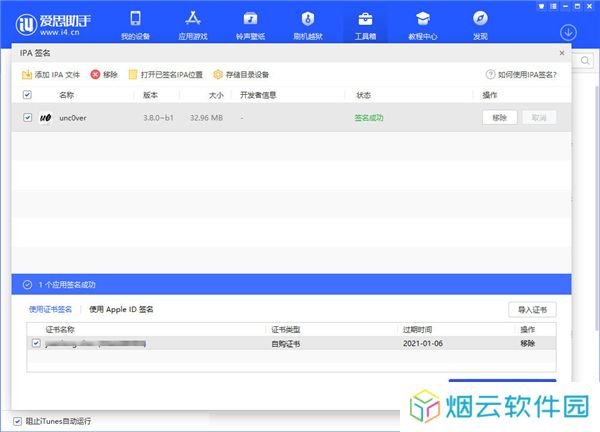The height and width of the screenshot is (432, 600).
Task: Click the shirt skin icon in title bar
Action: [541, 6]
